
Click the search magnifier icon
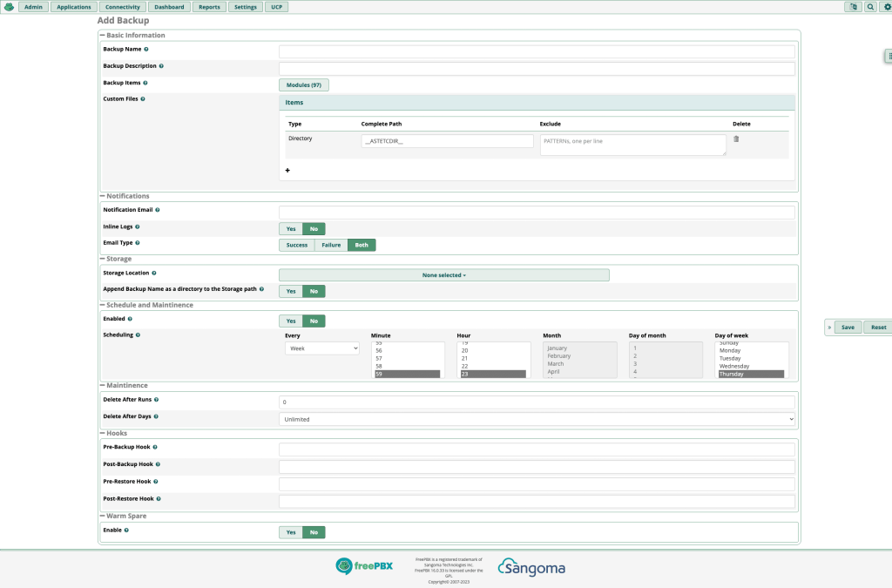[870, 7]
